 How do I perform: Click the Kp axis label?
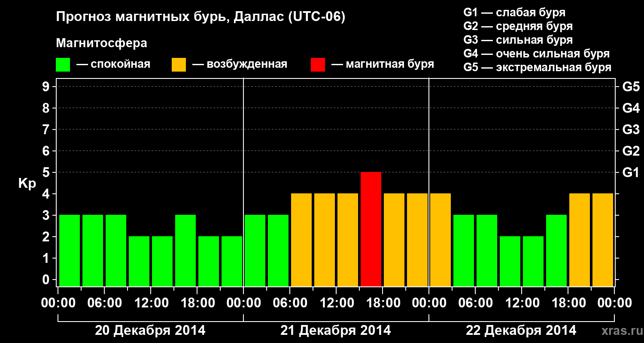(x=27, y=184)
